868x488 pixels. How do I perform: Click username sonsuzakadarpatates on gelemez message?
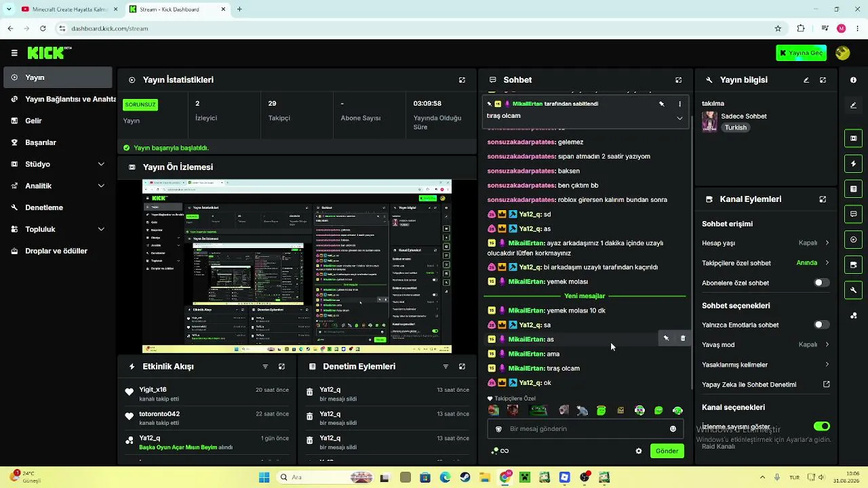tap(521, 142)
